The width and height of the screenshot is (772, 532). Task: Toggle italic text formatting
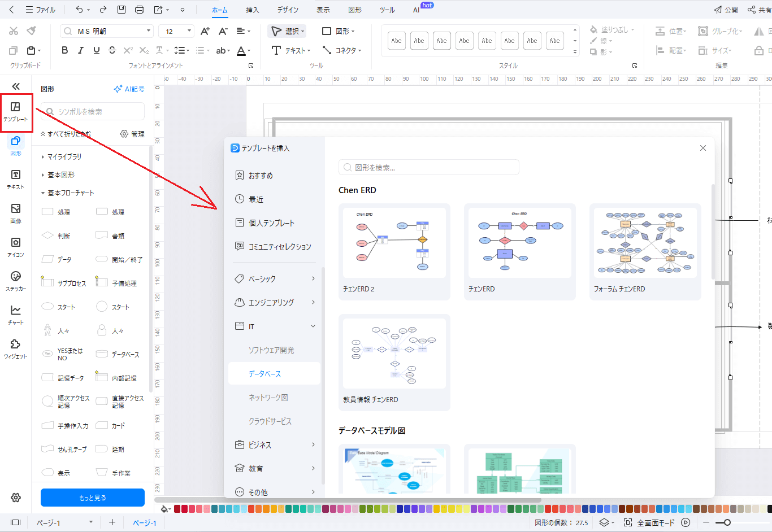point(80,50)
